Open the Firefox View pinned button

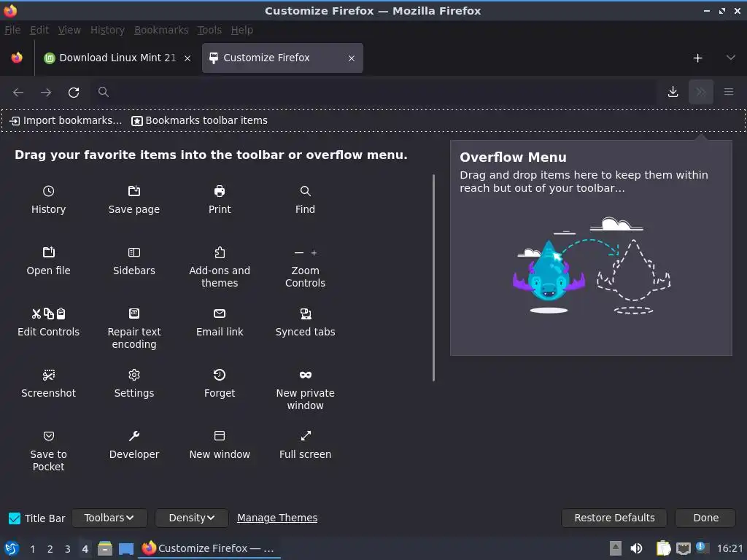(17, 58)
